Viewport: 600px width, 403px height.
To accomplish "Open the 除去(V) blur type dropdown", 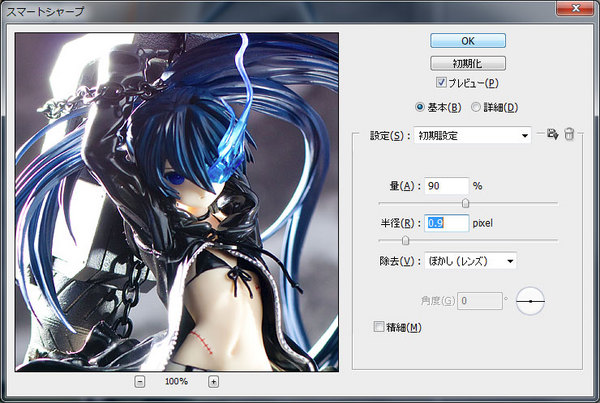I will pos(470,261).
